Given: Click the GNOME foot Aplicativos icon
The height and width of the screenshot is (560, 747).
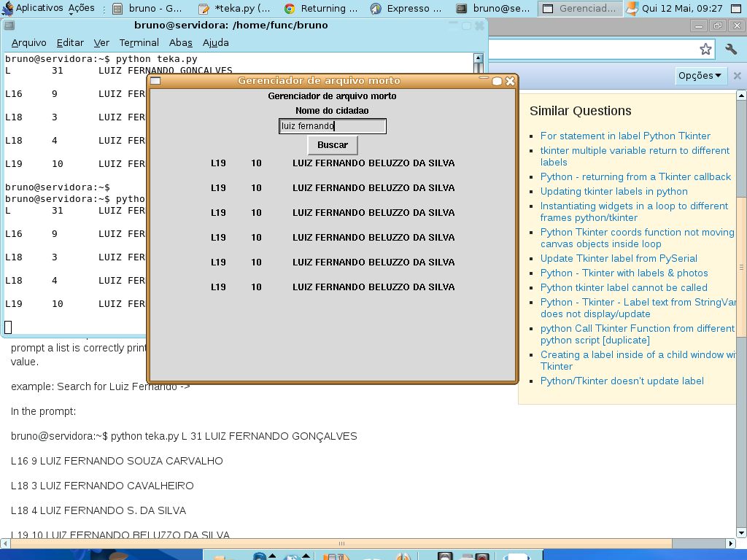Looking at the screenshot, I should point(7,8).
